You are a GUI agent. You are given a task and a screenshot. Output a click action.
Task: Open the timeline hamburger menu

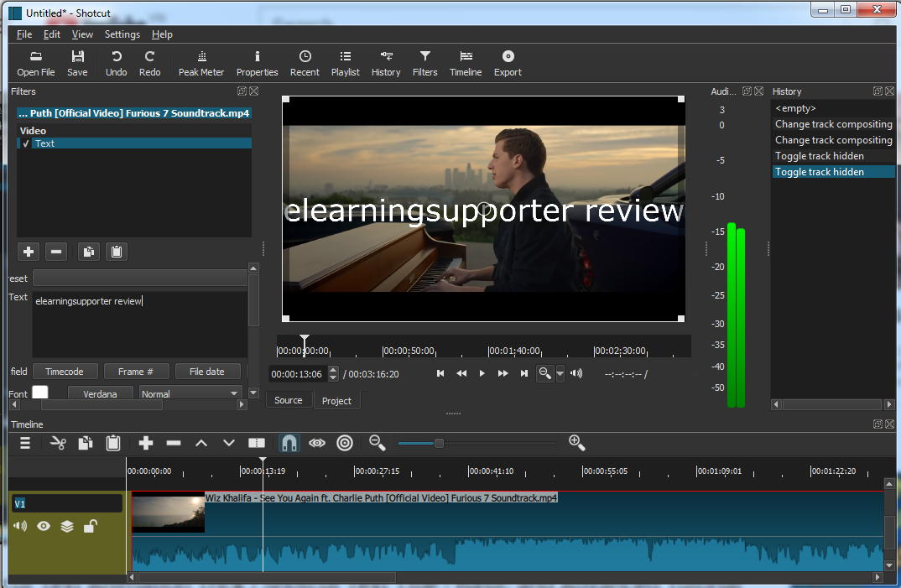click(25, 443)
